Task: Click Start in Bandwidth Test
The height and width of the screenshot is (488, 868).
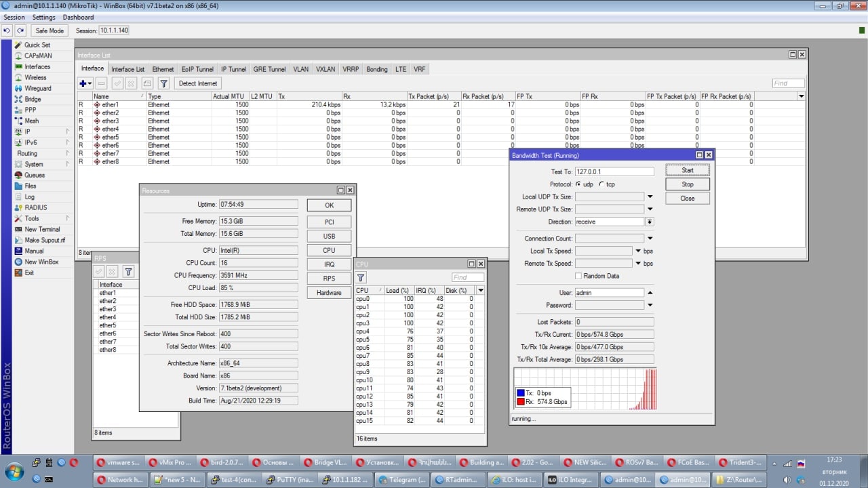Action: point(688,170)
